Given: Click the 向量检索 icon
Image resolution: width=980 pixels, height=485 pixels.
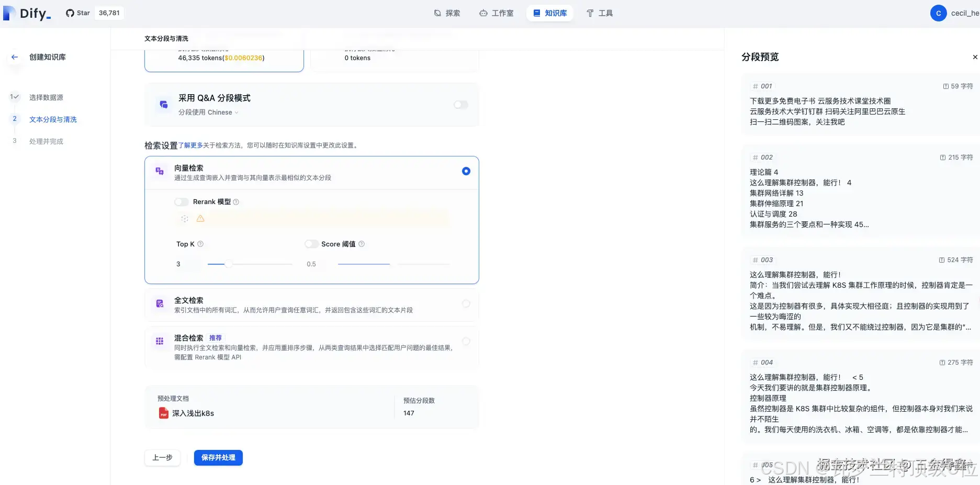Looking at the screenshot, I should click(160, 171).
